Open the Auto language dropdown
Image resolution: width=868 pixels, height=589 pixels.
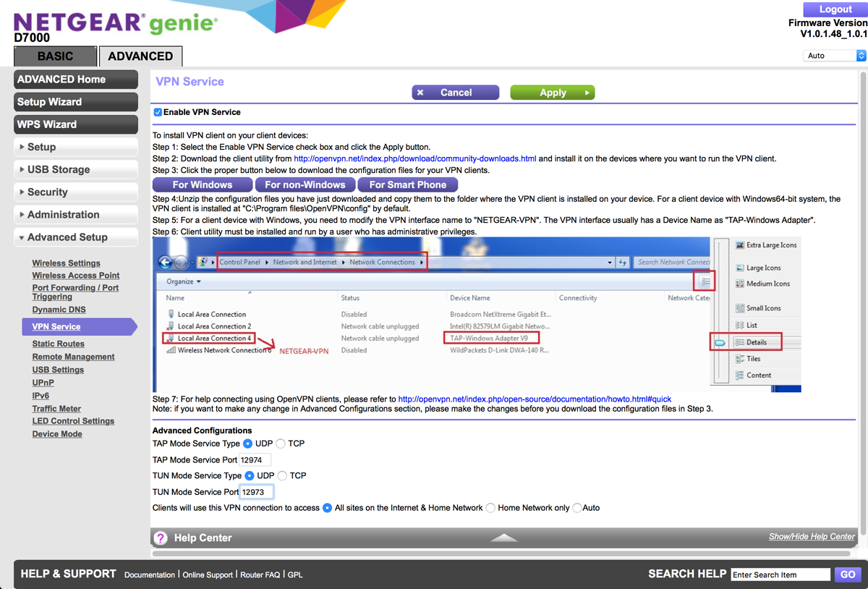[x=834, y=56]
